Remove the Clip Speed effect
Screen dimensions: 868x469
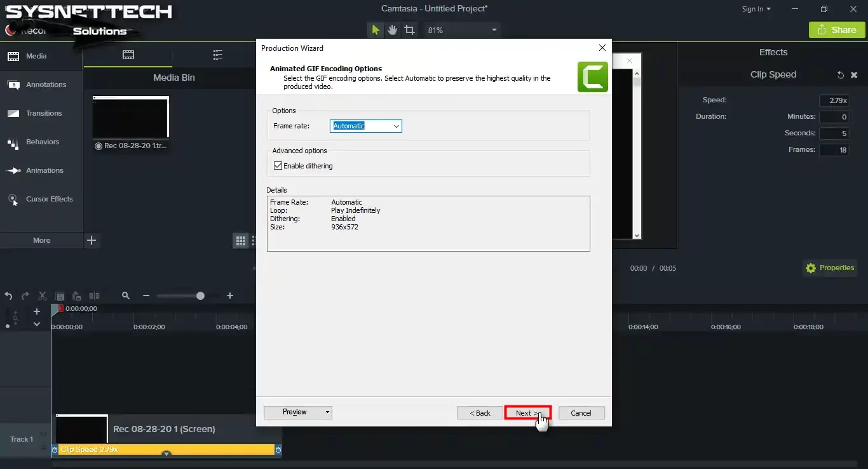[x=854, y=75]
